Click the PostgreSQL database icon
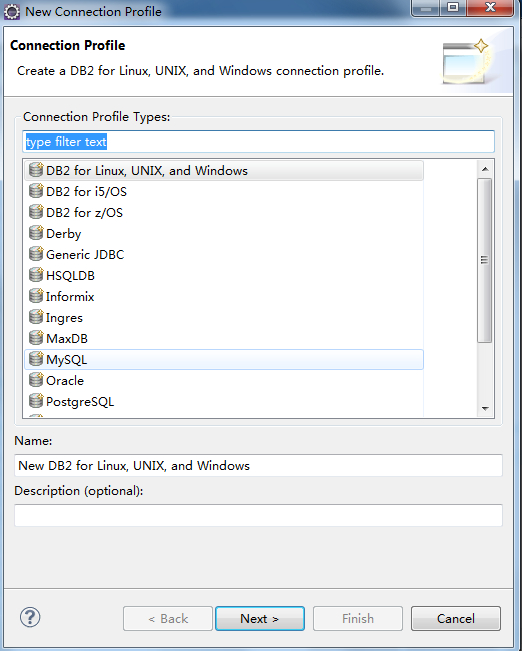Viewport: 522px width, 651px height. tap(36, 401)
